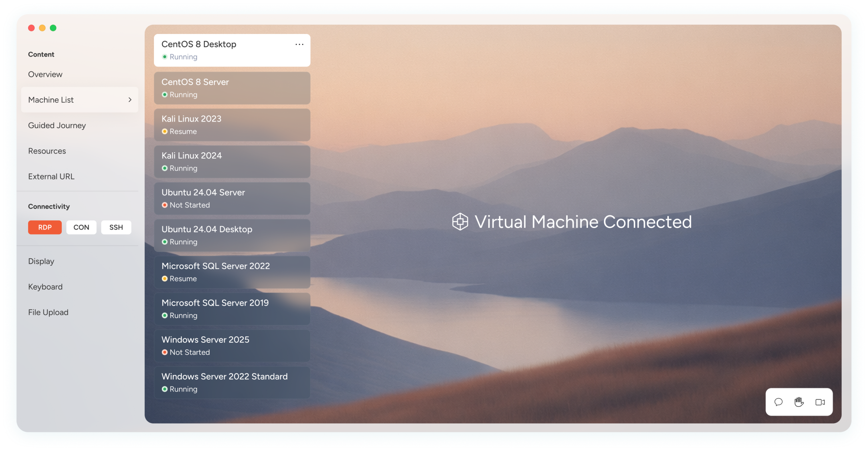Open the Guided Journey menu item

tap(57, 126)
